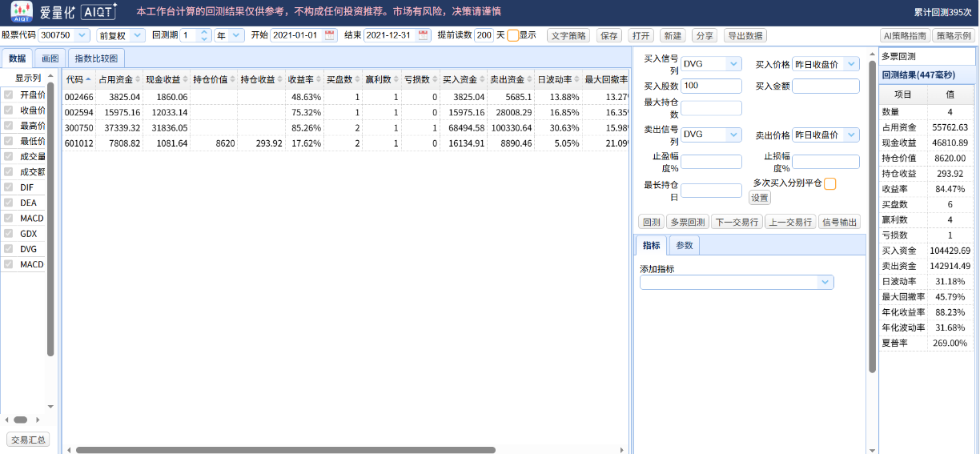Toggle the DIF column checkbox
The width and height of the screenshot is (980, 454).
point(9,187)
